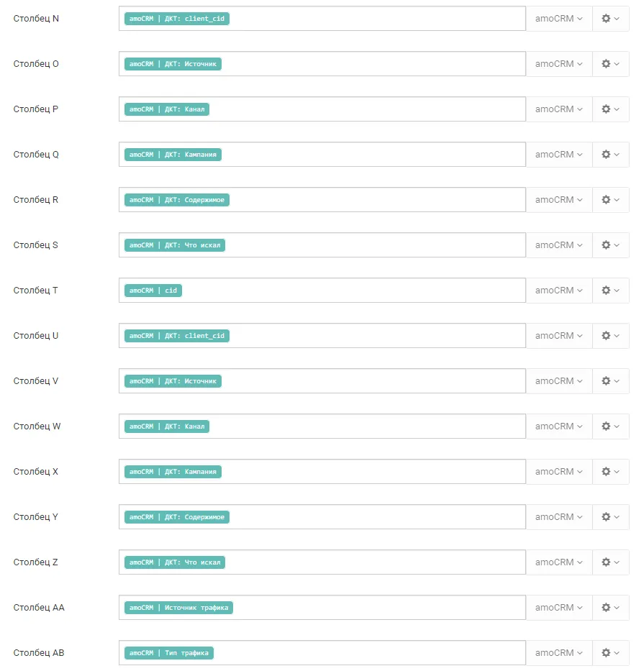Expand amoCRM dropdown for Столбец Z
The height and width of the screenshot is (671, 644).
click(x=559, y=562)
